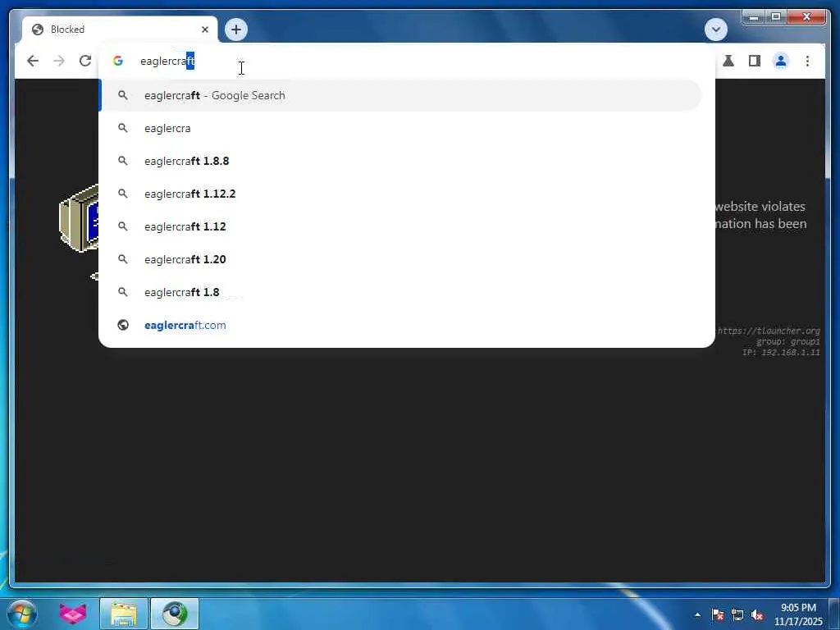Minimize the browser window
The image size is (840, 630).
pos(753,17)
